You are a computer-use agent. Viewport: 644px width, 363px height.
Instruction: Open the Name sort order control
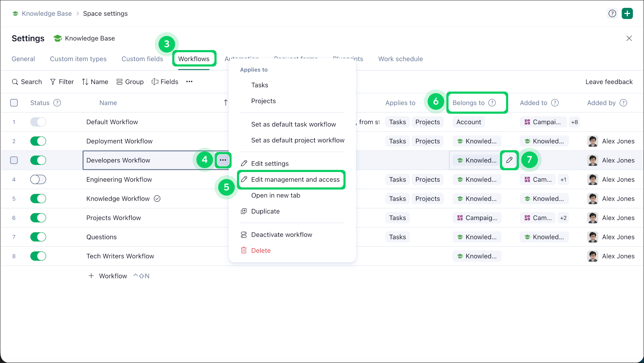tap(85, 82)
